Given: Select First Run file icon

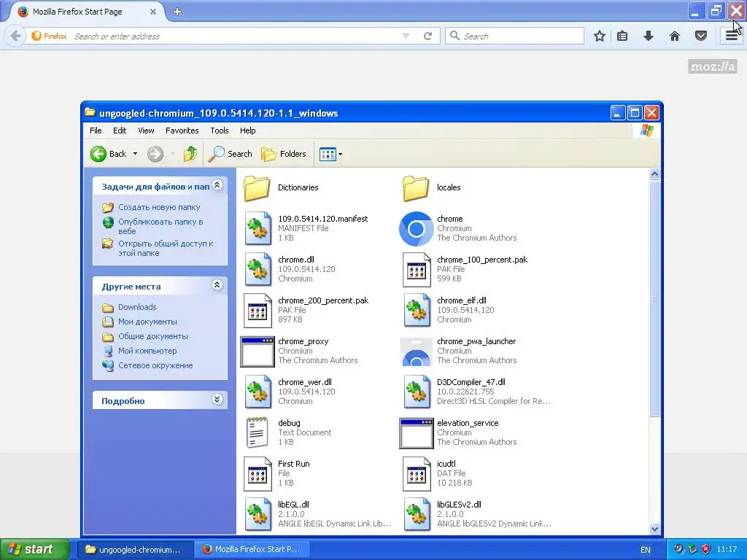Looking at the screenshot, I should pos(258,474).
